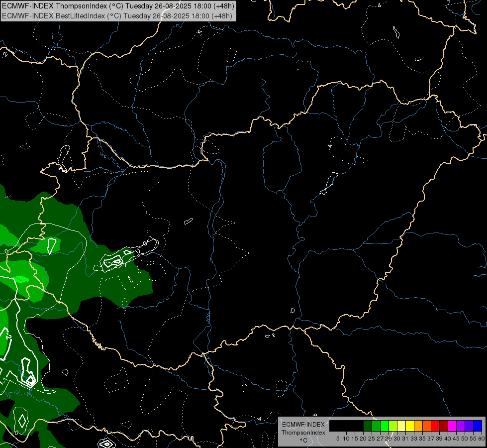487x448 pixels.
Task: Pick the pale yellow 30–31 legend swatch
Action: pyautogui.click(x=401, y=426)
